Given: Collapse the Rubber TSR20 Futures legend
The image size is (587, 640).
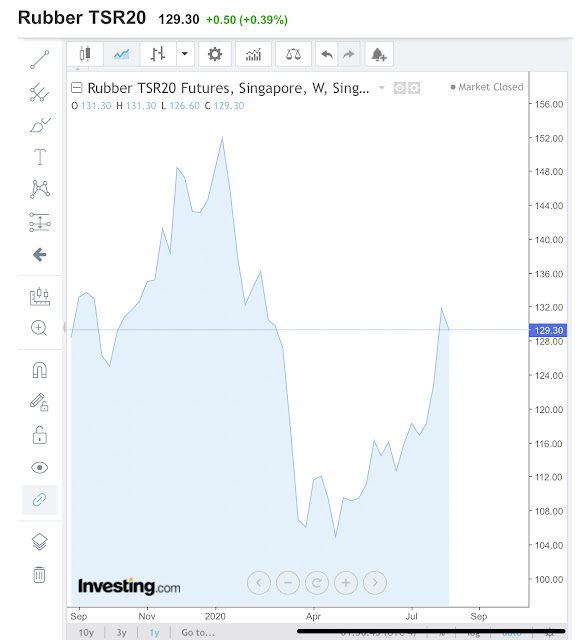Looking at the screenshot, I should coord(77,88).
